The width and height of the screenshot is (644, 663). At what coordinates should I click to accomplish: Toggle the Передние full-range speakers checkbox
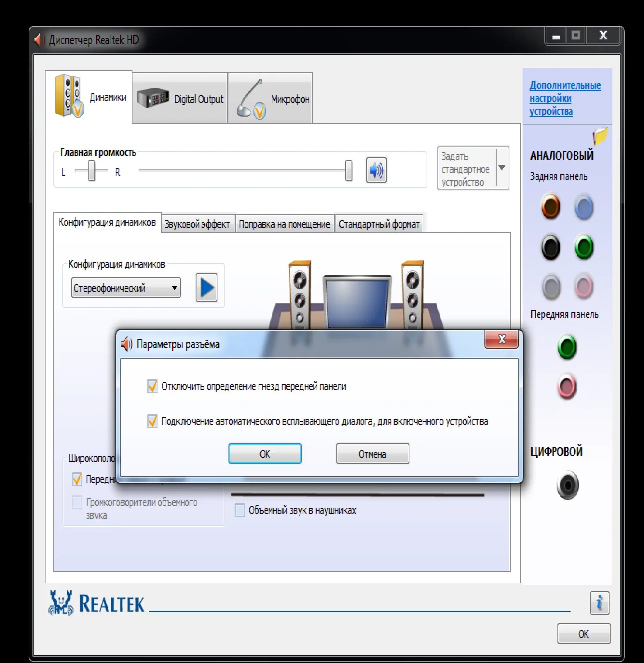(x=77, y=479)
